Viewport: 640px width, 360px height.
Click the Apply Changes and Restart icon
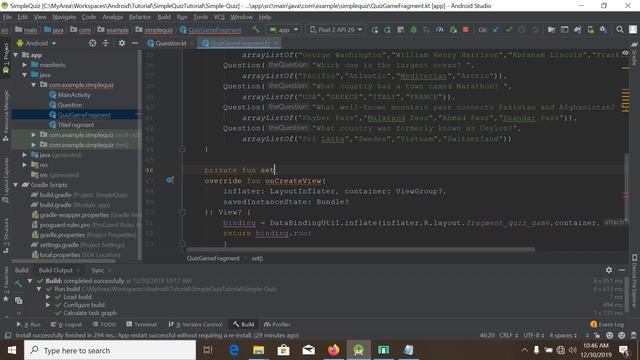[375, 29]
